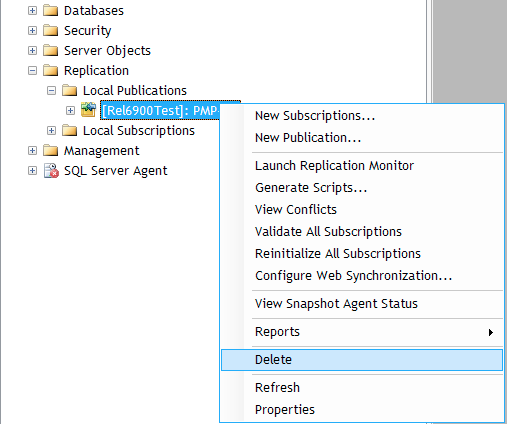Select the Security tree label

pos(87,31)
